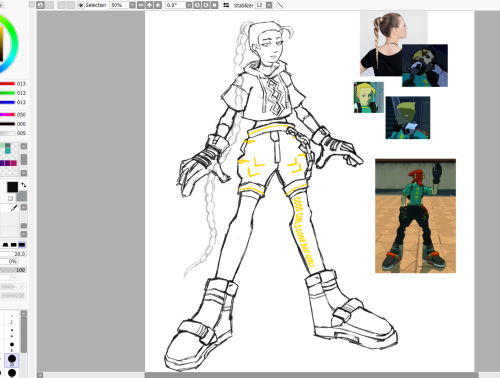The width and height of the screenshot is (500, 378).
Task: Select the highlighted brush size 20 preset
Action: click(x=12, y=360)
